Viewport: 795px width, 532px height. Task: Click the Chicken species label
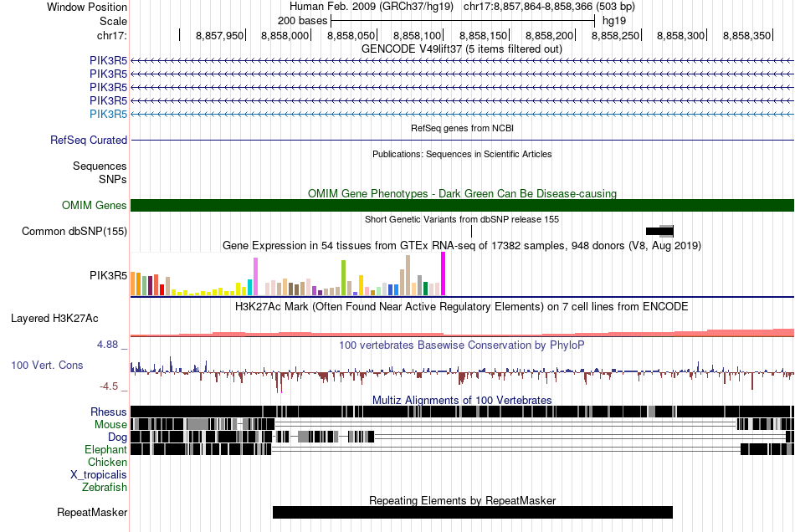107,462
